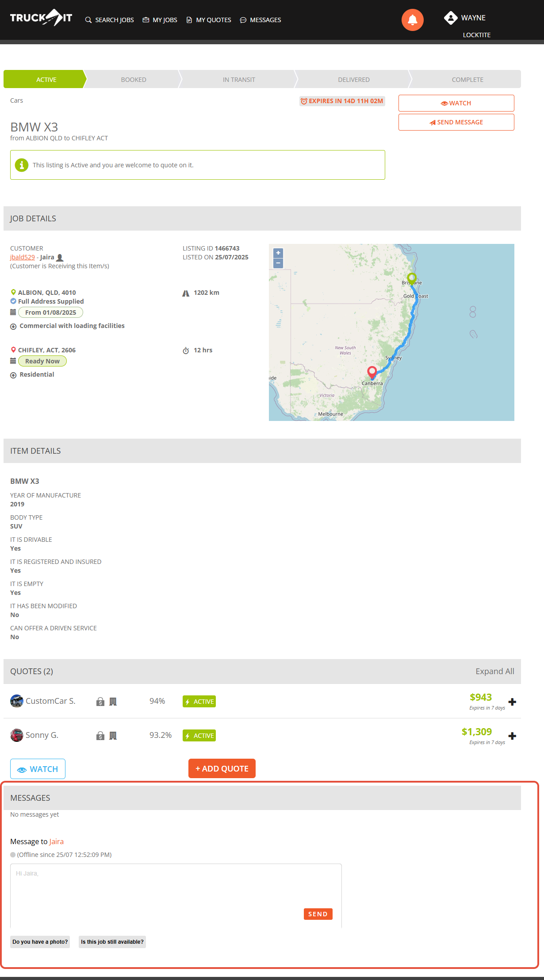
Task: Click the Sonny G. provider name
Action: pyautogui.click(x=42, y=735)
